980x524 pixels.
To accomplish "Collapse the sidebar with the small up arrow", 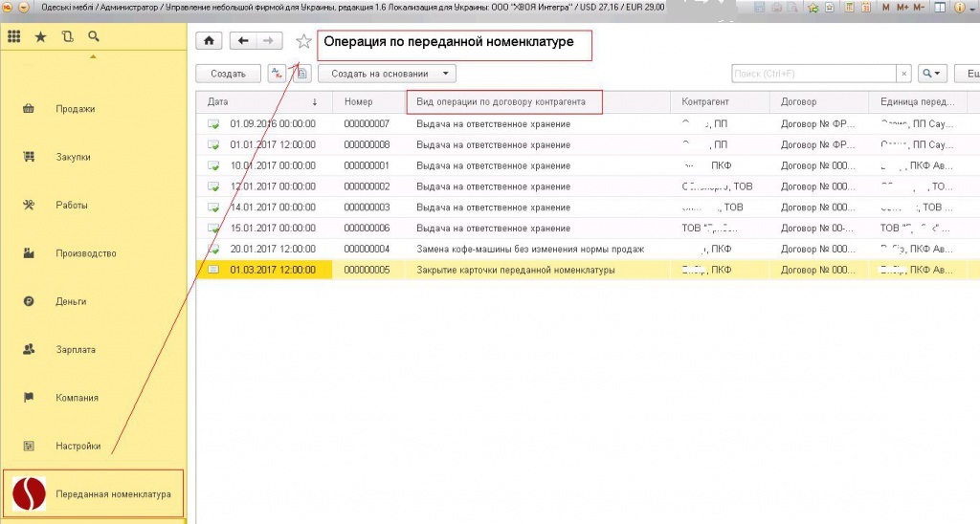I will (x=93, y=57).
